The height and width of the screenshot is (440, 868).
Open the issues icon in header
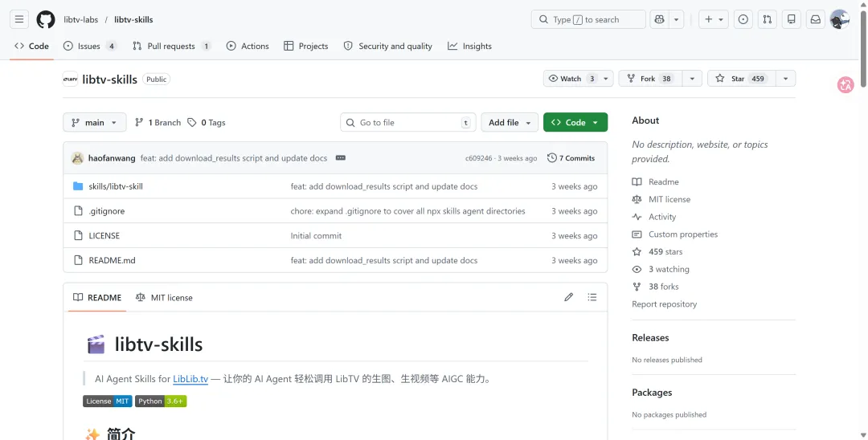[743, 19]
